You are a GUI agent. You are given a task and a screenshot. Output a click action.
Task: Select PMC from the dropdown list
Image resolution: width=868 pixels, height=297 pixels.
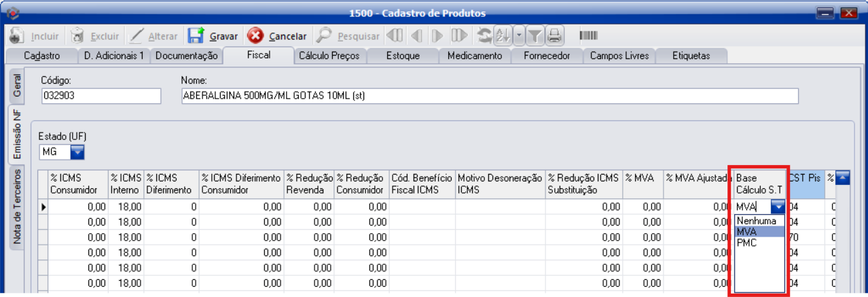coord(746,243)
